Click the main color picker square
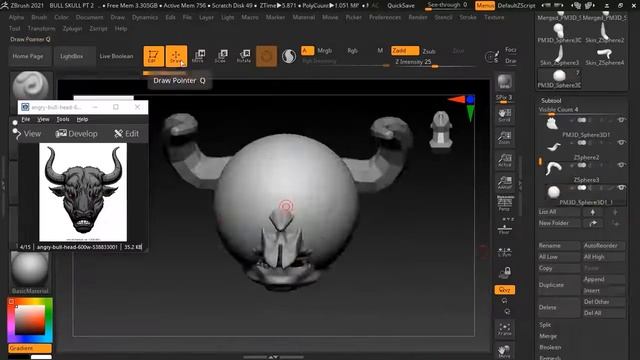The width and height of the screenshot is (640, 360). click(x=30, y=320)
